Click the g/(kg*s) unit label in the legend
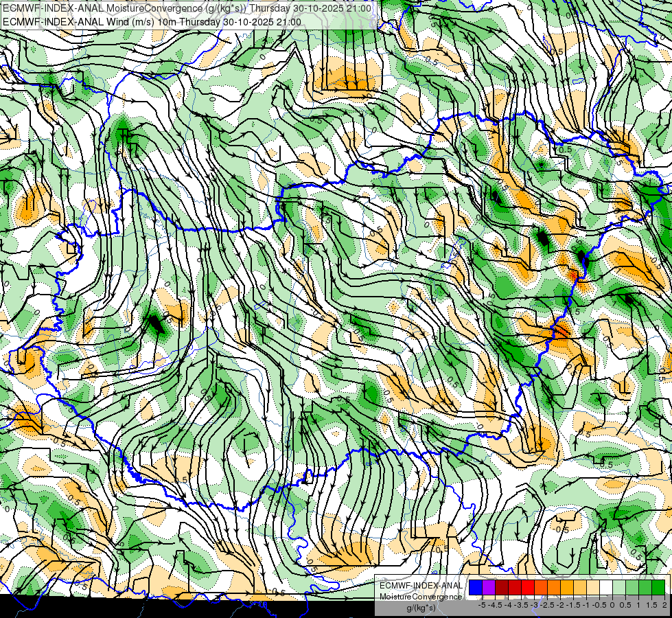Viewport: 672px width, 618px height. [x=421, y=608]
